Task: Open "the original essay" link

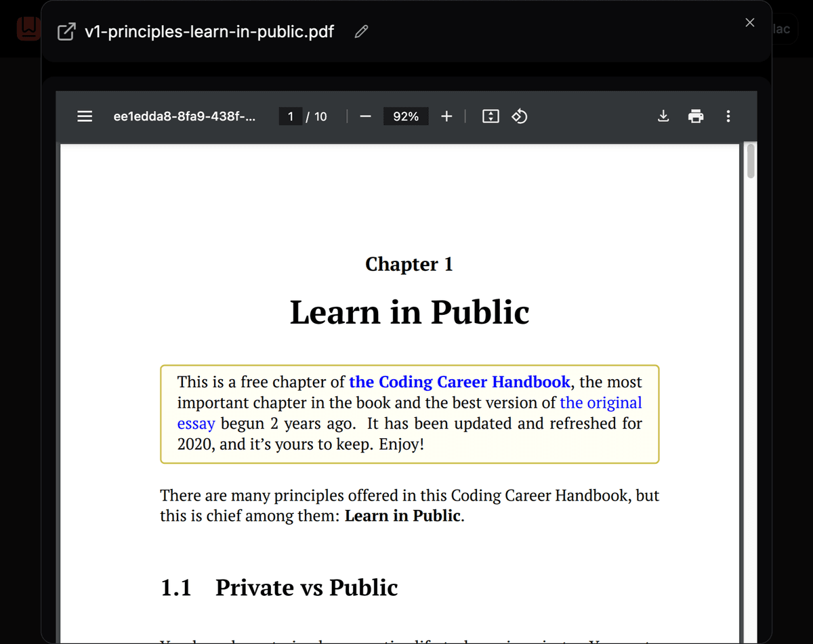Action: (x=601, y=402)
